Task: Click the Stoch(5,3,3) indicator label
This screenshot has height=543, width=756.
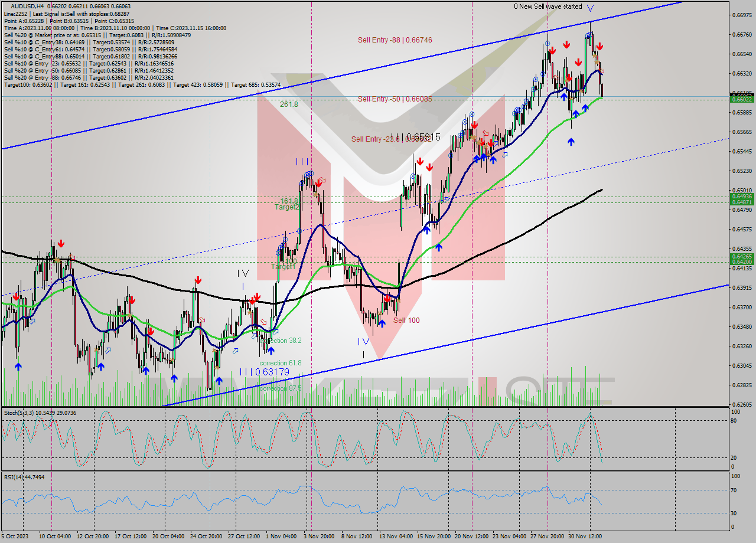Action: point(19,413)
